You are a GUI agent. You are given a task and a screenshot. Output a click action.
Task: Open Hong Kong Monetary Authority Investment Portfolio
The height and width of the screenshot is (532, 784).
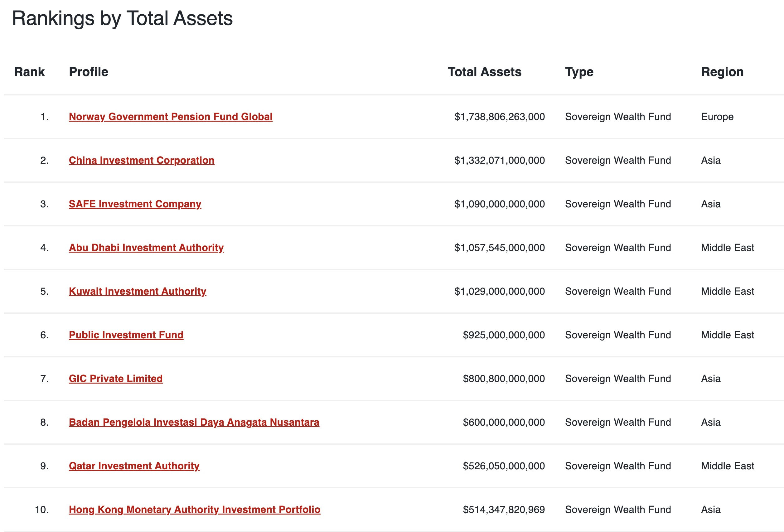(194, 510)
